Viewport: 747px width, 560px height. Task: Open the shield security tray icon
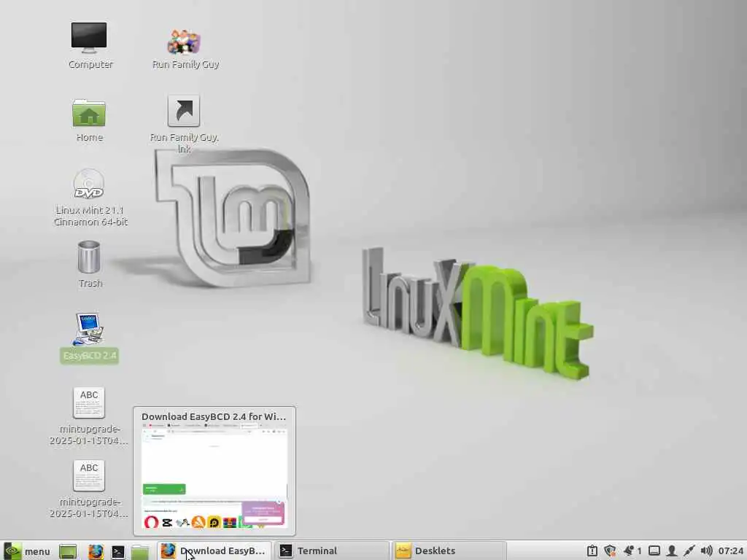[610, 551]
